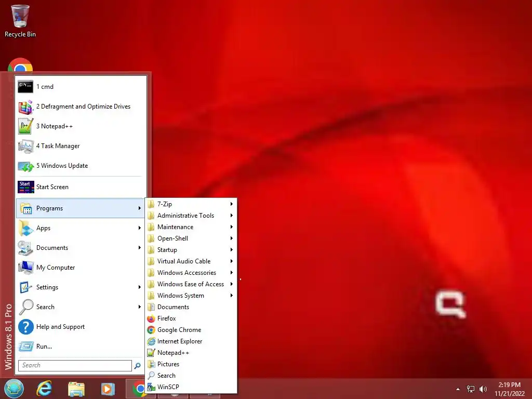532x399 pixels.
Task: Click the Search magnifier icon in the Programs submenu
Action: [151, 376]
